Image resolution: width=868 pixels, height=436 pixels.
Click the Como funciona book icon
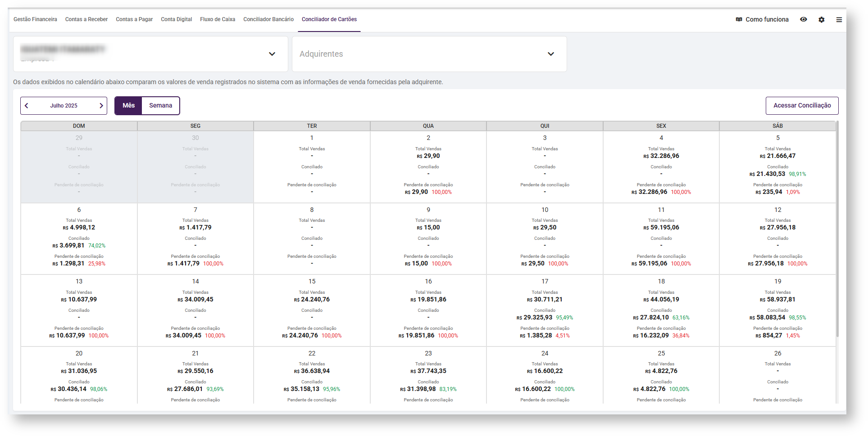pyautogui.click(x=739, y=19)
